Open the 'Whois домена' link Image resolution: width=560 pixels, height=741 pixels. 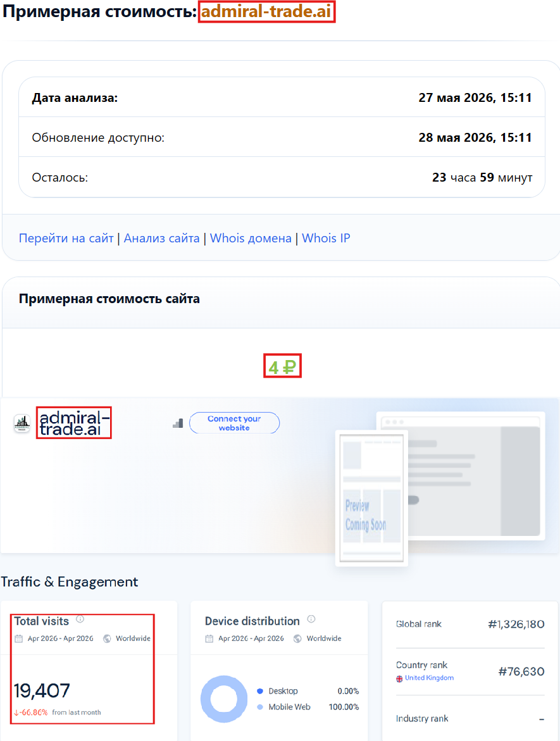(x=251, y=238)
